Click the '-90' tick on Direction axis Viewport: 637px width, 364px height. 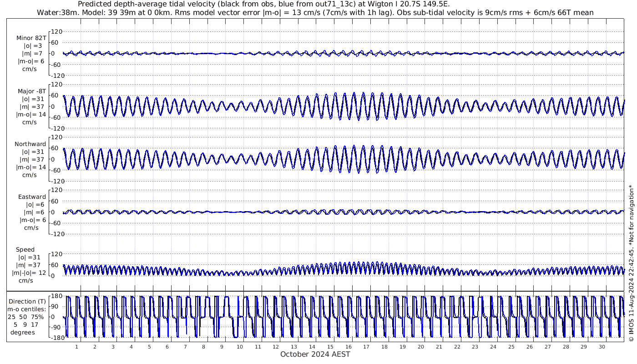click(x=56, y=327)
